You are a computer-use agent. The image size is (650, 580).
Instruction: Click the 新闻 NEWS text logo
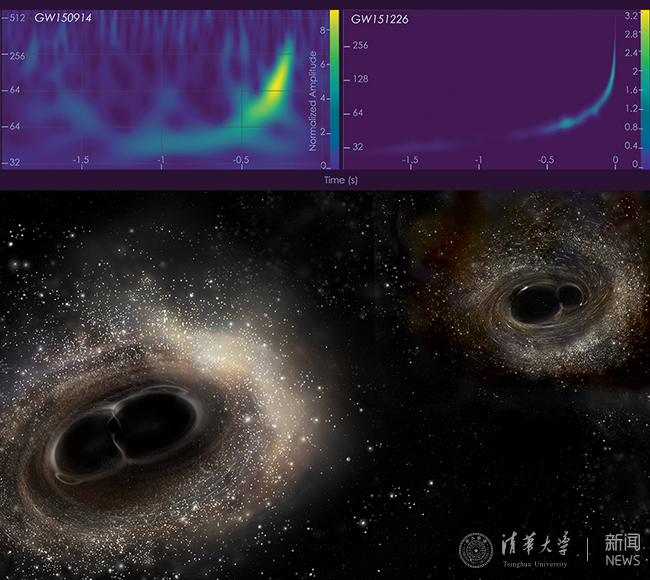(621, 549)
